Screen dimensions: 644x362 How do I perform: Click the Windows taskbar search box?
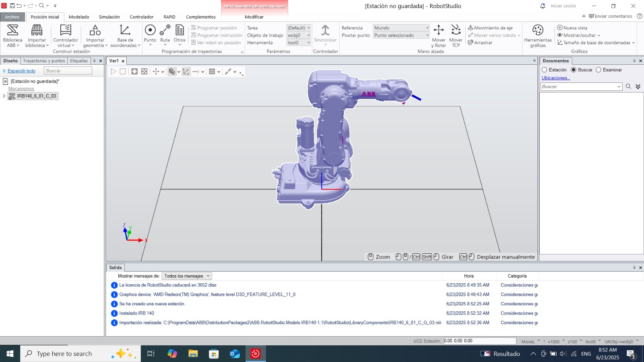(80, 354)
